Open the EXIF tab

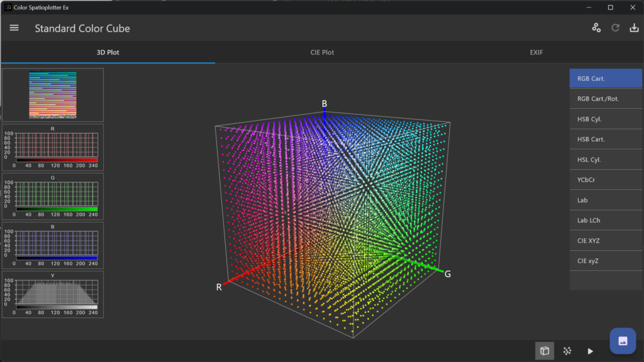coord(536,52)
